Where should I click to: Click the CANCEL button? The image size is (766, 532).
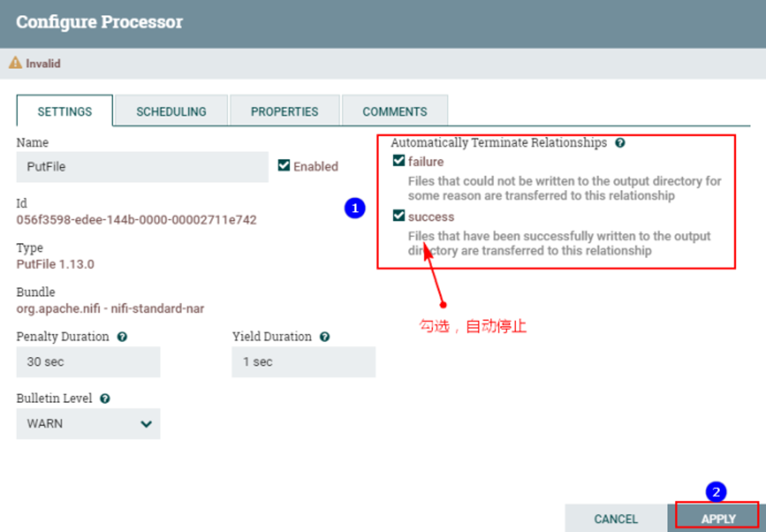click(616, 519)
